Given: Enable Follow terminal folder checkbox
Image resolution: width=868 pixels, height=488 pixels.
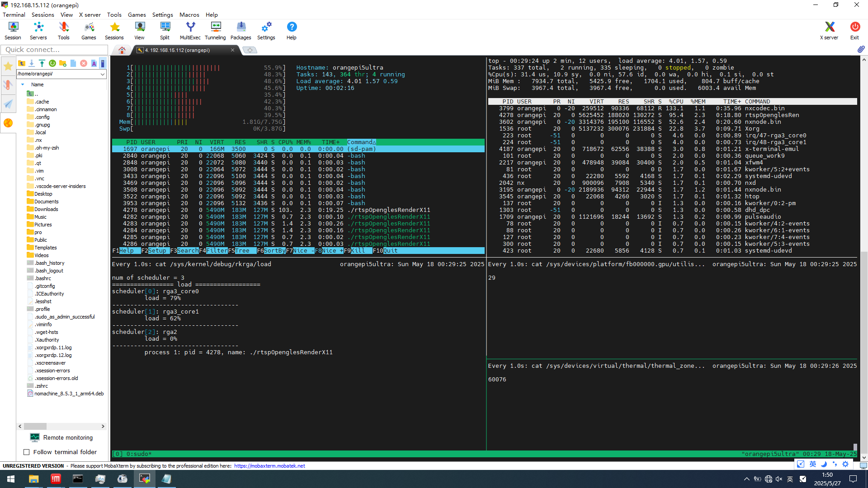Looking at the screenshot, I should click(x=27, y=452).
